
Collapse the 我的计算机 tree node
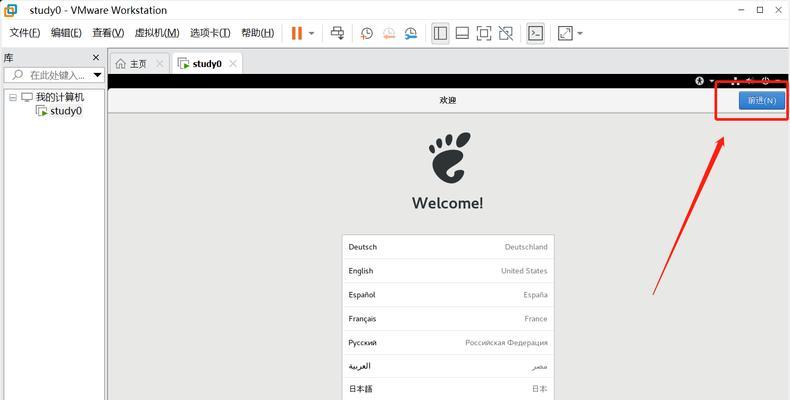(13, 97)
